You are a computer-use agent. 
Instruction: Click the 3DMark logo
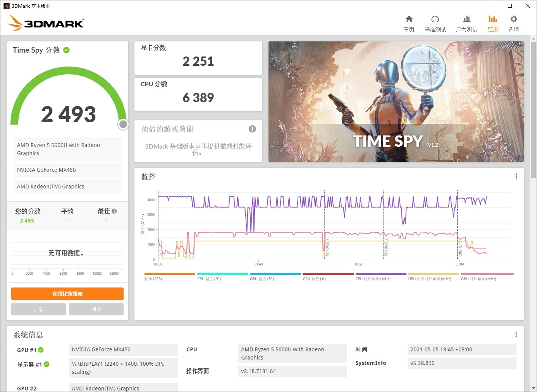point(46,22)
